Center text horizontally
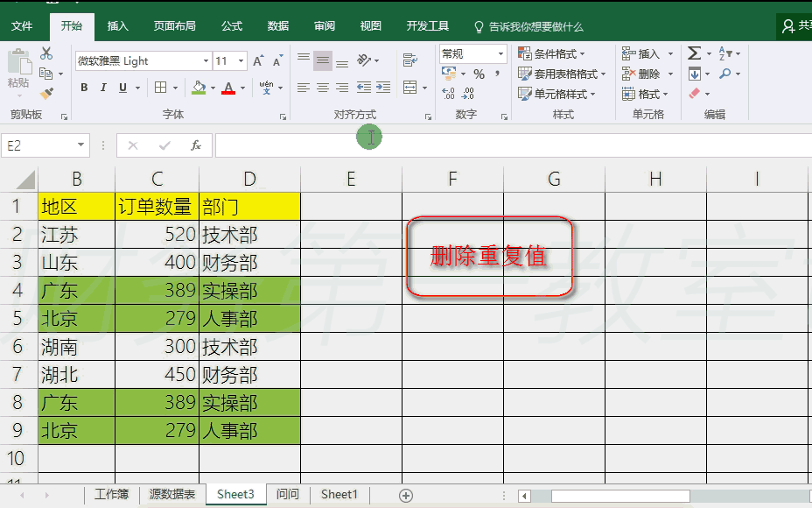The image size is (812, 508). pyautogui.click(x=323, y=88)
